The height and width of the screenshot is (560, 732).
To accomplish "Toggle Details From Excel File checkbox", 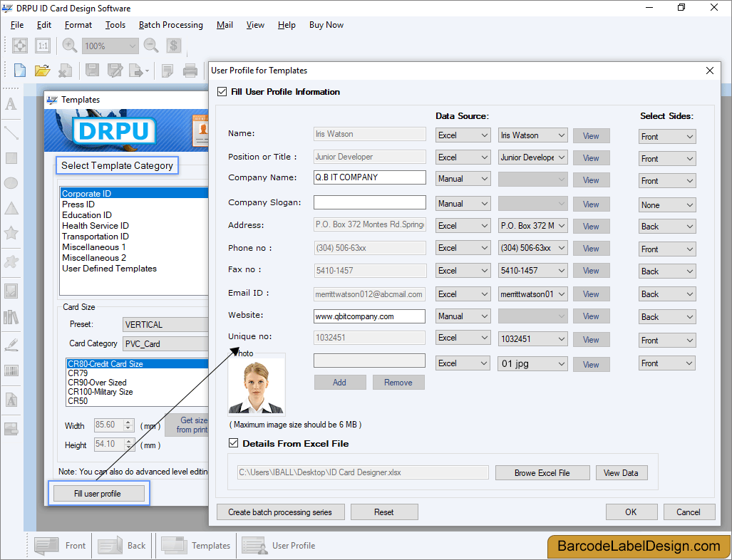I will 233,443.
